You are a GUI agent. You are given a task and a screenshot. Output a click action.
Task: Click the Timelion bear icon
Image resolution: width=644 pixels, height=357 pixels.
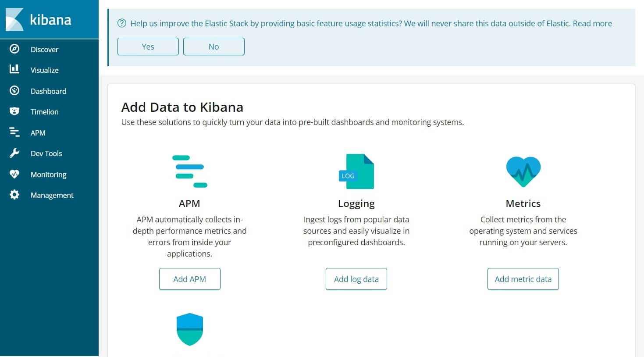point(14,111)
